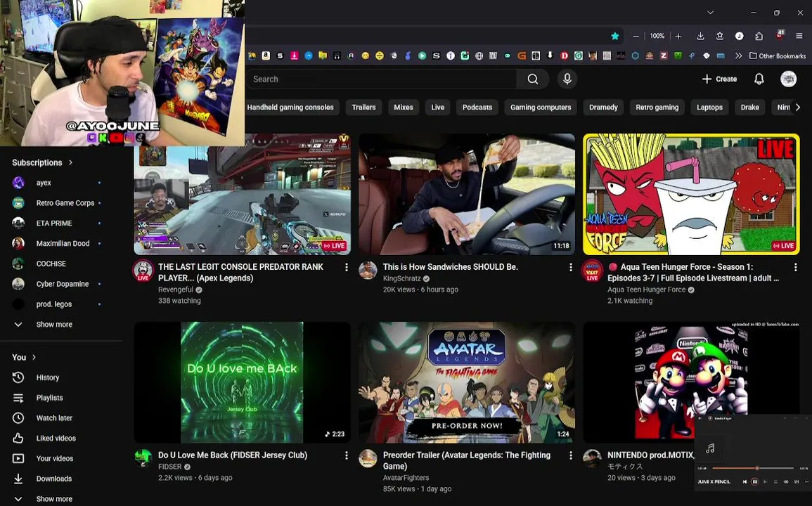Open FIDSER channel avatar
Image resolution: width=812 pixels, height=506 pixels.
143,458
